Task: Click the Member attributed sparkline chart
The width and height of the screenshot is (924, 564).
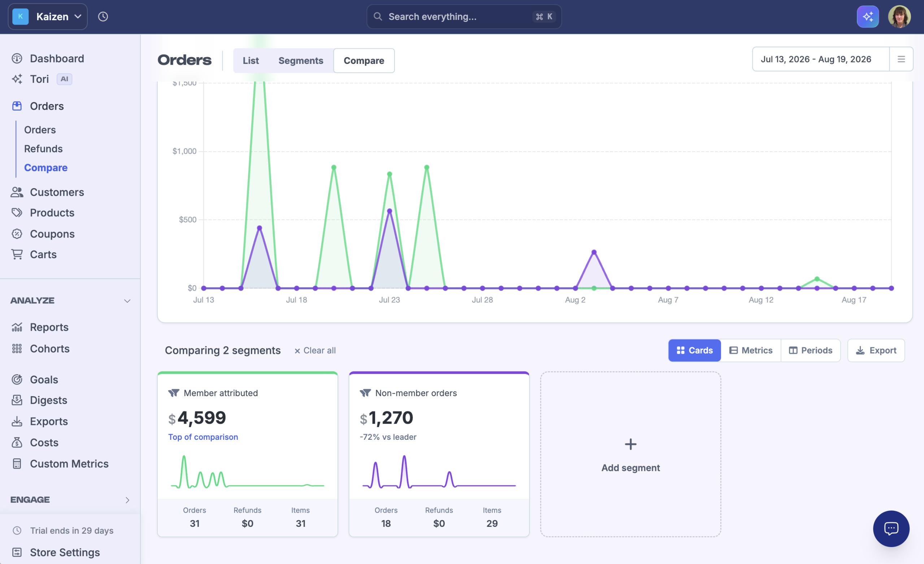Action: (248, 471)
